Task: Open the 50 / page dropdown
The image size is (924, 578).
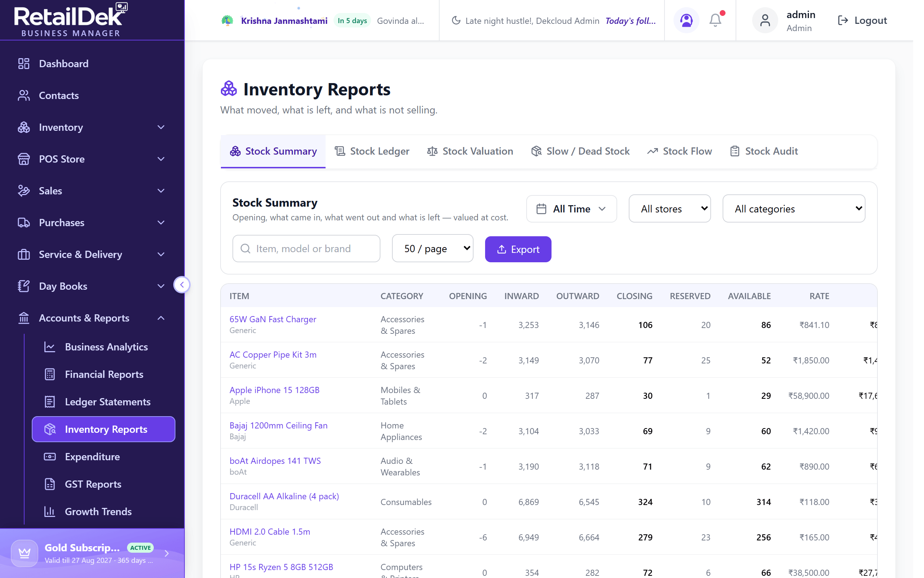Action: [x=432, y=249]
